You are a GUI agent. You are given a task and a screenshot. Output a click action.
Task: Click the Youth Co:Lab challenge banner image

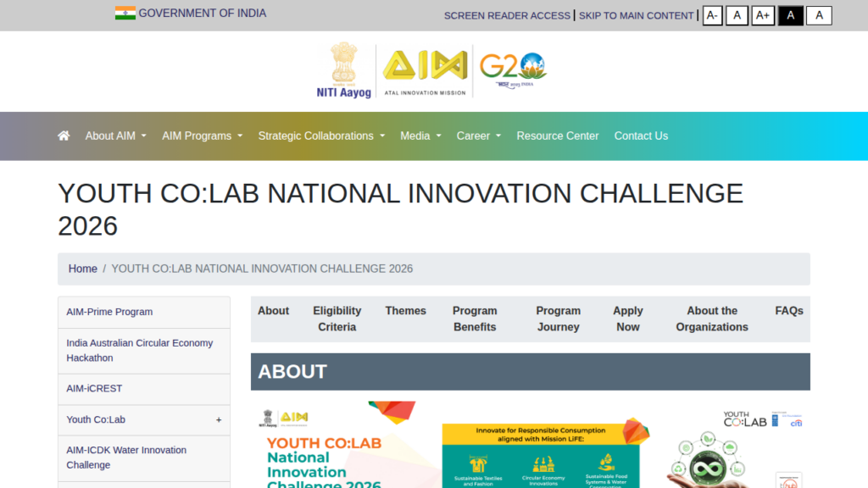(530, 444)
